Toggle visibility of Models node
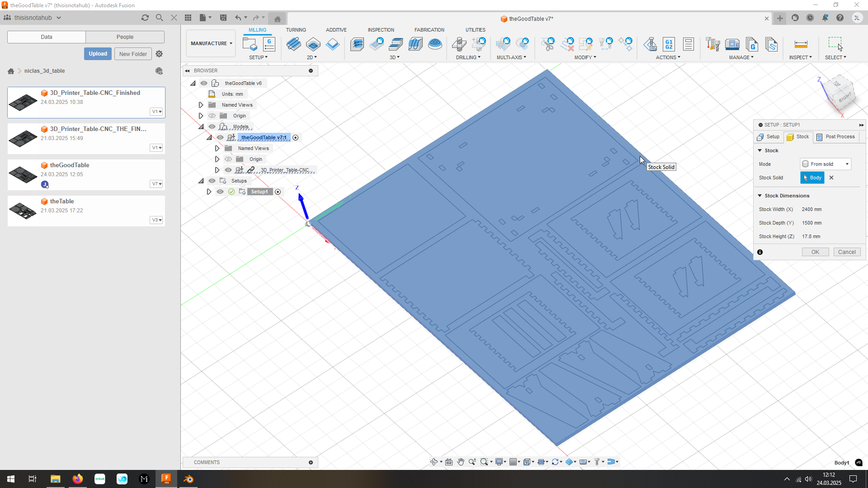Screen dimensions: 868x488 (x=212, y=127)
